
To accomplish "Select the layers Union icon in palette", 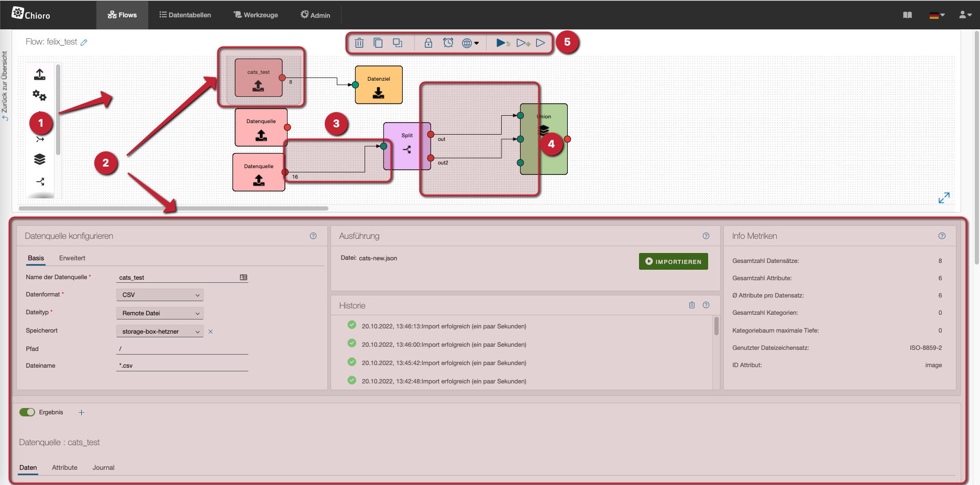I will pyautogui.click(x=40, y=159).
